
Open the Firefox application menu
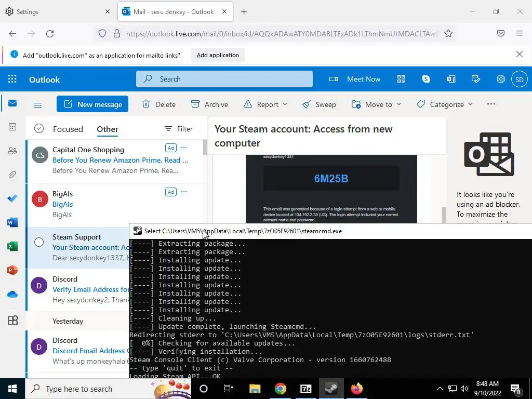click(x=520, y=33)
